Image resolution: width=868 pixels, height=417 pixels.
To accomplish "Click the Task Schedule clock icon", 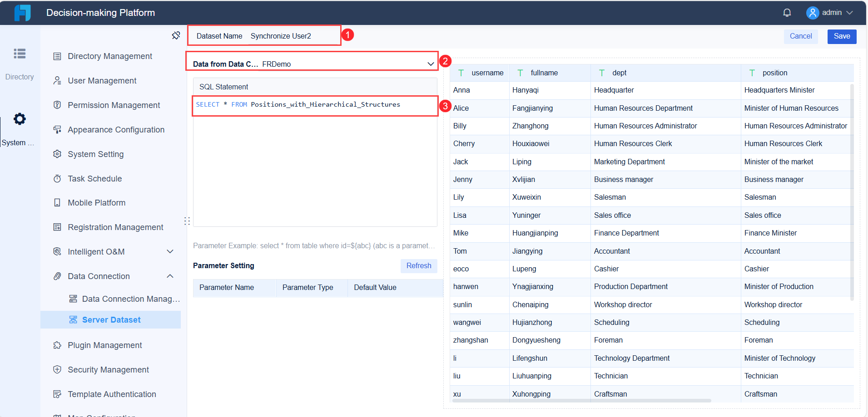I will point(57,178).
